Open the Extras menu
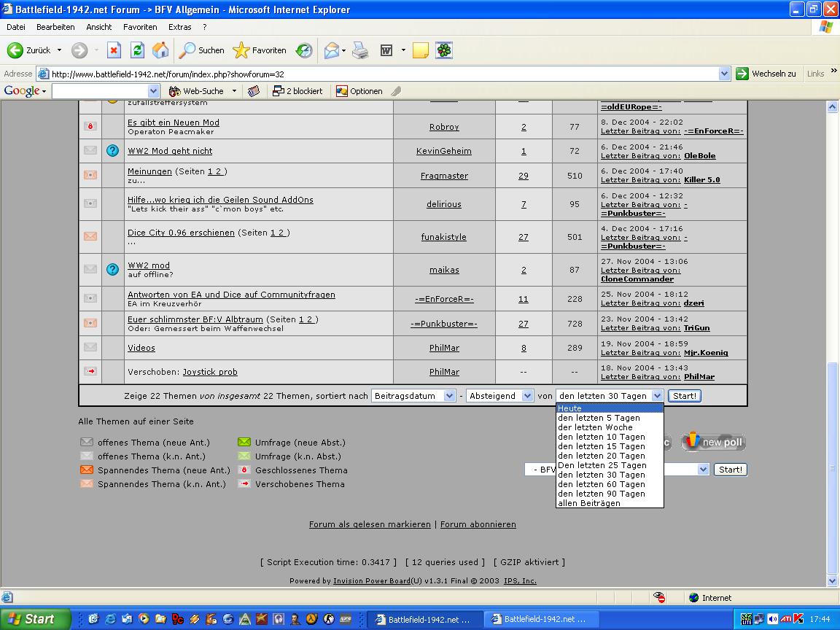 tap(179, 27)
